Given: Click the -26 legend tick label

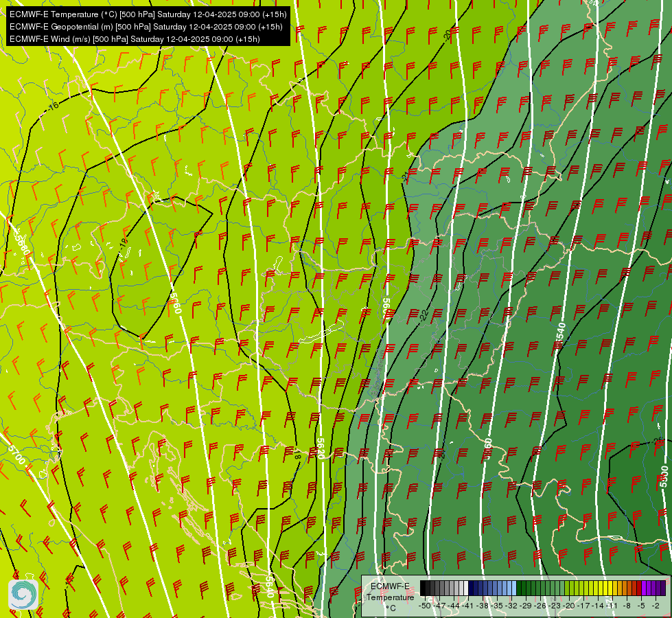Looking at the screenshot, I should [x=540, y=606].
